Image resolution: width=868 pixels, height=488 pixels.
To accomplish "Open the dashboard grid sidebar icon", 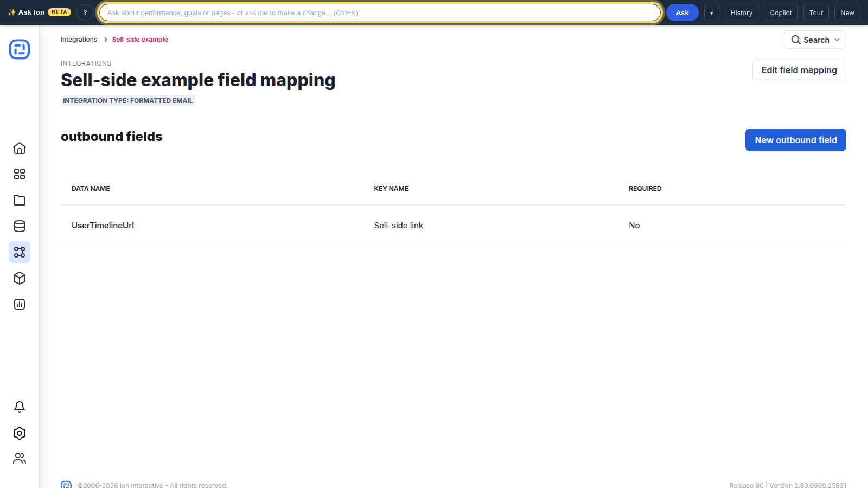I will [x=20, y=174].
